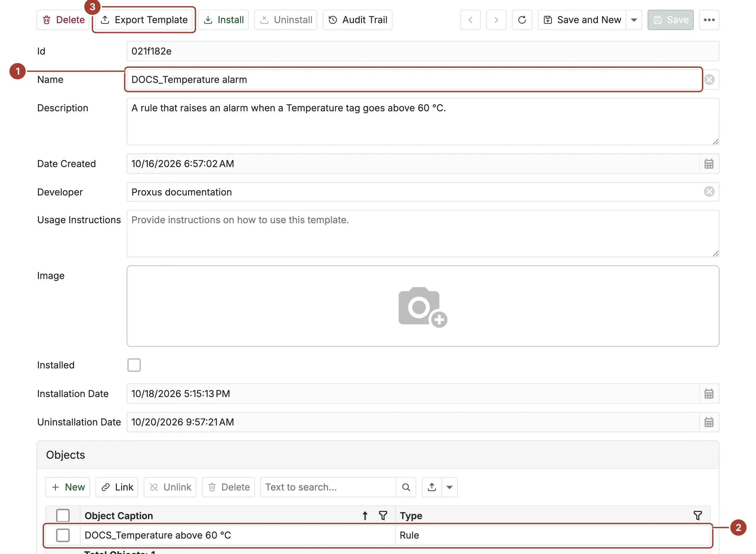756x554 pixels.
Task: Click the refresh icon
Action: click(x=522, y=20)
